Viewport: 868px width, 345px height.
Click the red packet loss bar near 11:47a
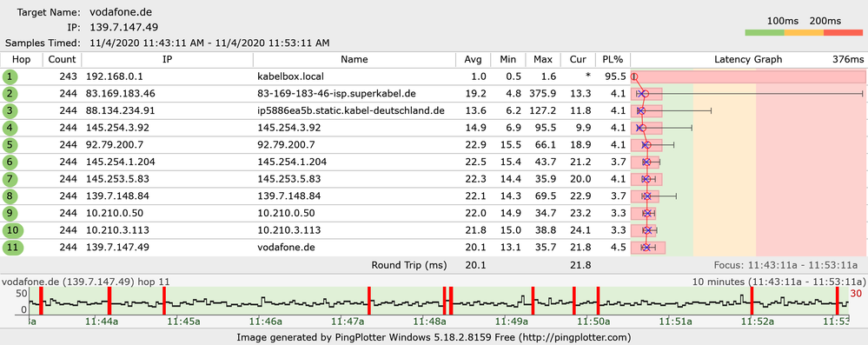[368, 301]
